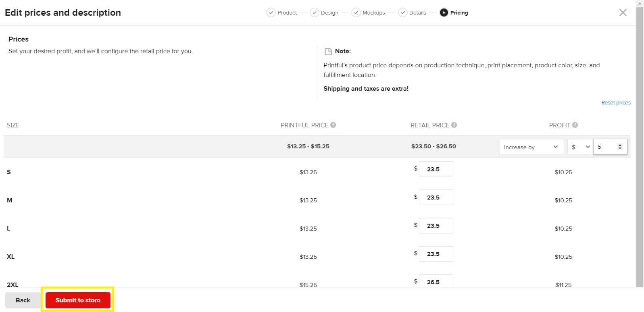Click the $13.25 Printful price for size L
Viewport: 644px width, 312px height.
[x=308, y=229]
